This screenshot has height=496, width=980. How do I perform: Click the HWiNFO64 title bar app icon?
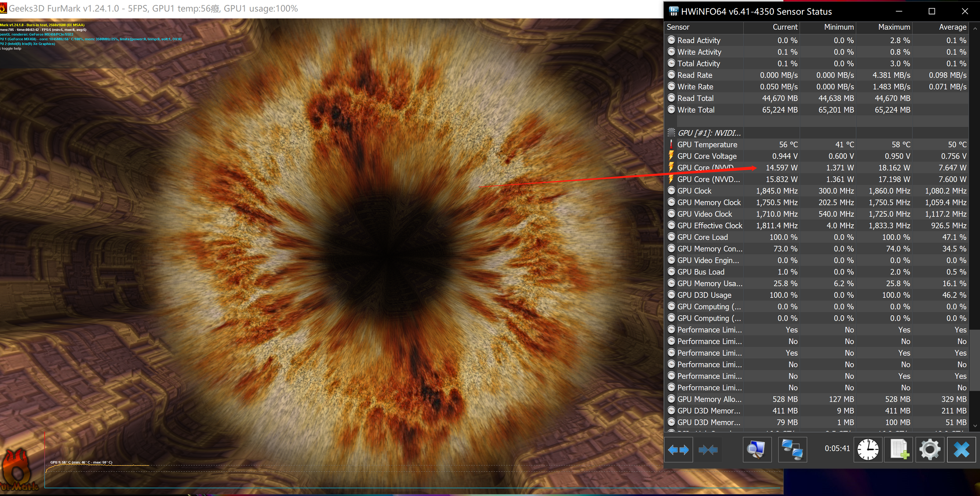point(673,11)
